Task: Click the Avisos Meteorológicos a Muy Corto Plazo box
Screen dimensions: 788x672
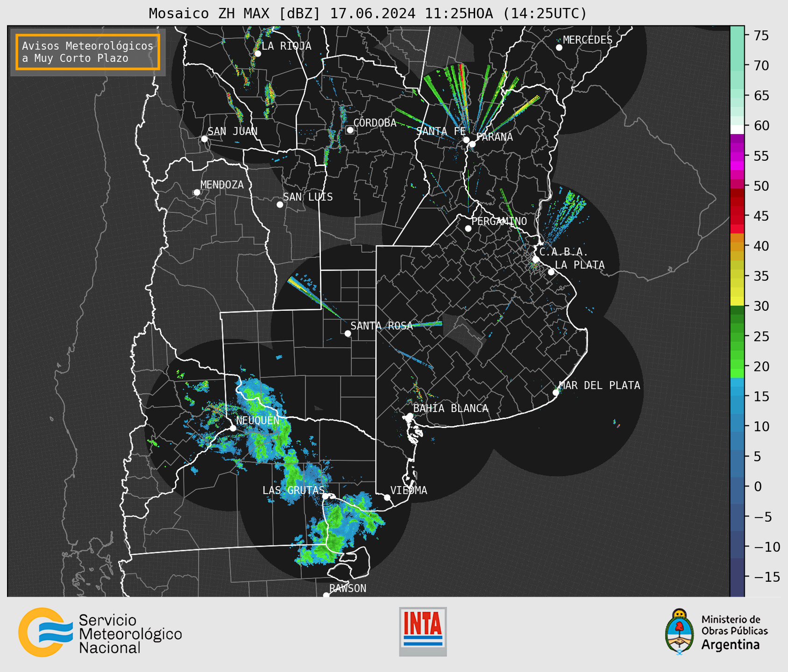Action: tap(88, 52)
